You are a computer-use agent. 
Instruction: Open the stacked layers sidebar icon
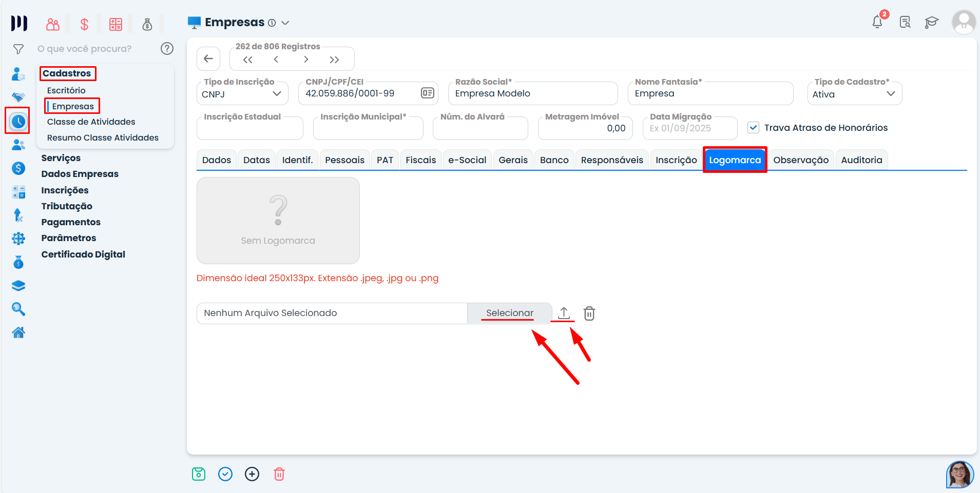pyautogui.click(x=18, y=286)
